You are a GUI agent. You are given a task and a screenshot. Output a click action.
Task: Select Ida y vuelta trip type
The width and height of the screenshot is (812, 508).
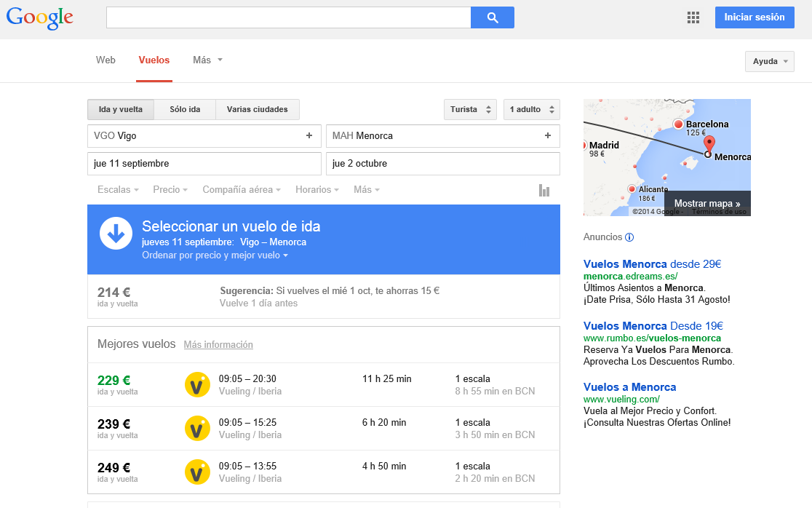tap(121, 109)
